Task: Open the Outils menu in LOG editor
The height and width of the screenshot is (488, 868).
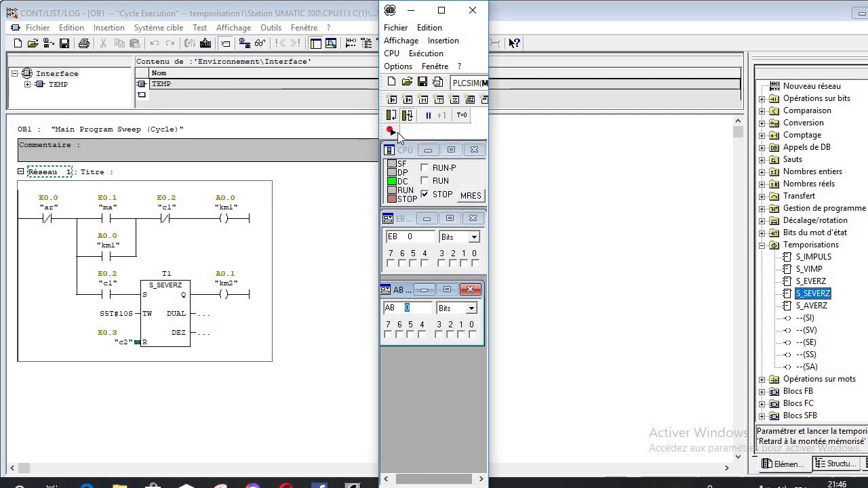Action: (271, 28)
